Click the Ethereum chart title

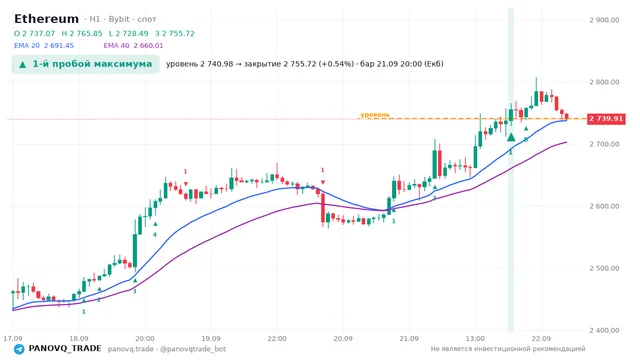(x=47, y=19)
